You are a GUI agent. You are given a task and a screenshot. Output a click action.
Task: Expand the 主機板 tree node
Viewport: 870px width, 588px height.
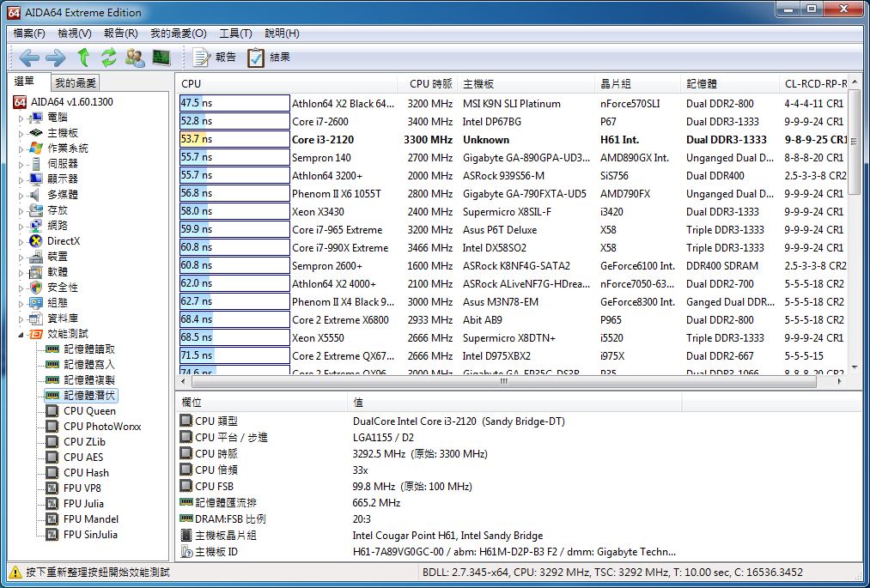(x=21, y=133)
